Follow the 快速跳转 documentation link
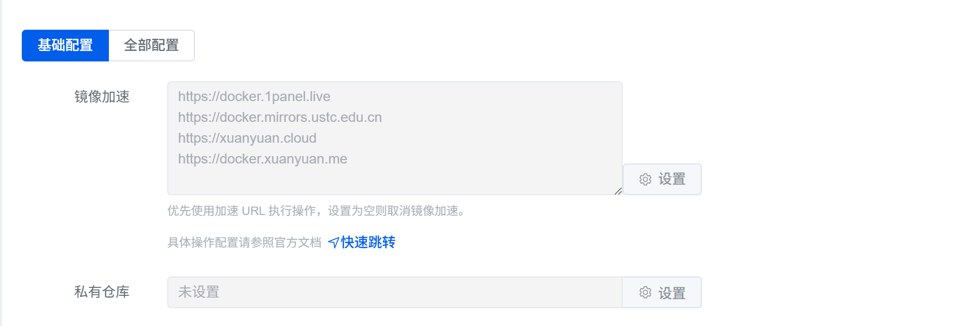 [368, 242]
